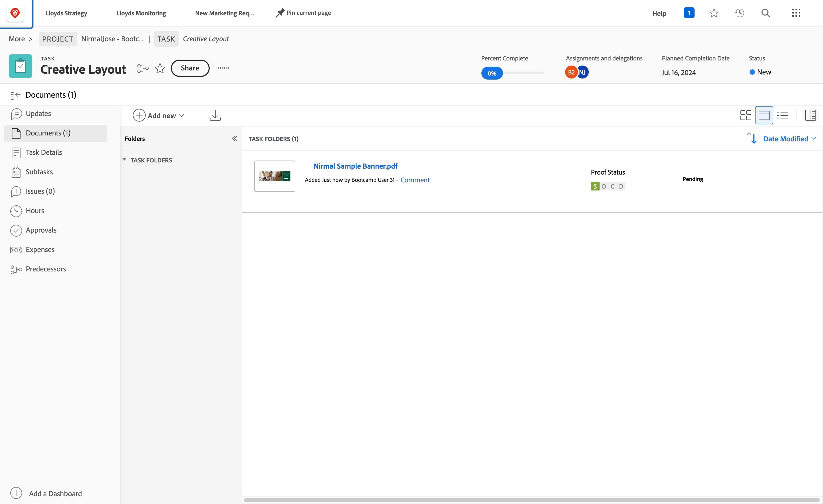Open the Hours section

point(56,211)
